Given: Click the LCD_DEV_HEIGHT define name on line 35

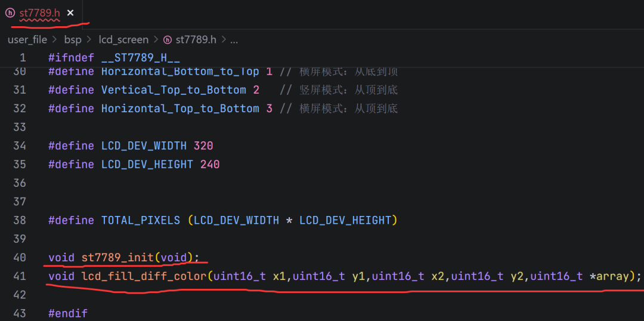Looking at the screenshot, I should pyautogui.click(x=147, y=165).
